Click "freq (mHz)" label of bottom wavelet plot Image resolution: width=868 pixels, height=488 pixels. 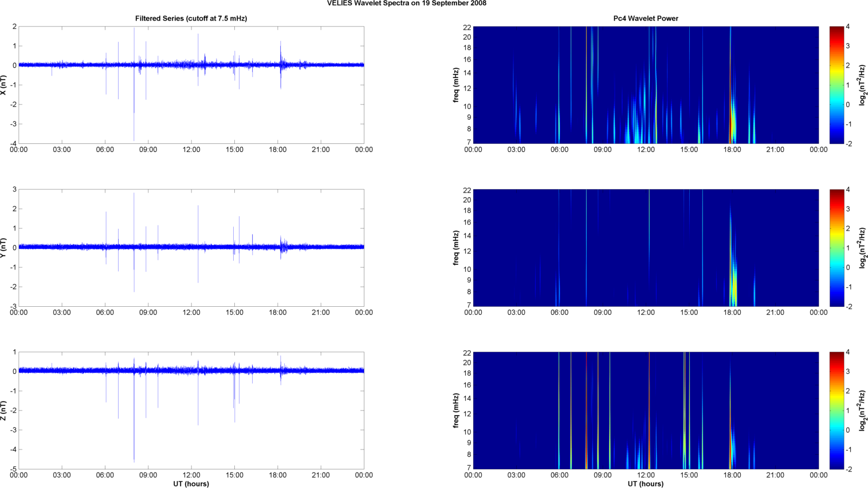point(455,411)
